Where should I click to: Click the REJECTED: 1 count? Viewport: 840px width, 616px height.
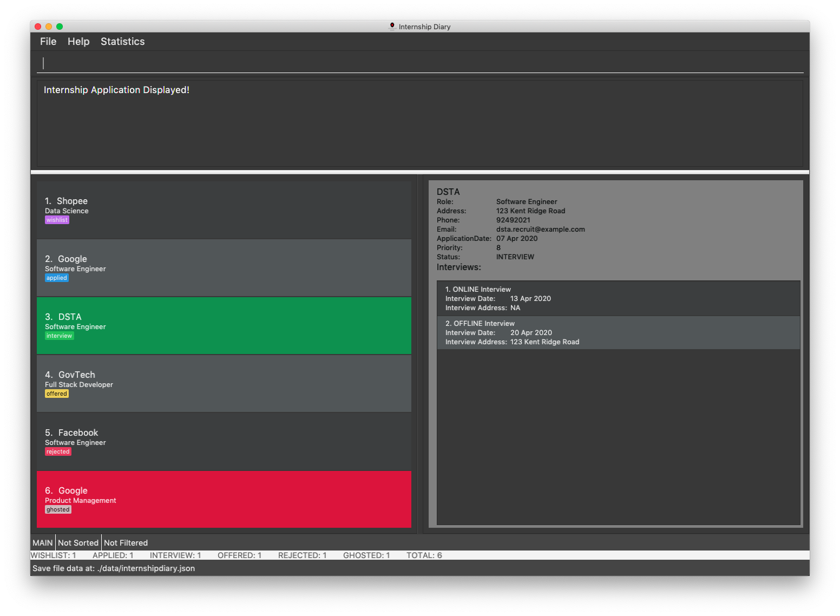tap(303, 555)
